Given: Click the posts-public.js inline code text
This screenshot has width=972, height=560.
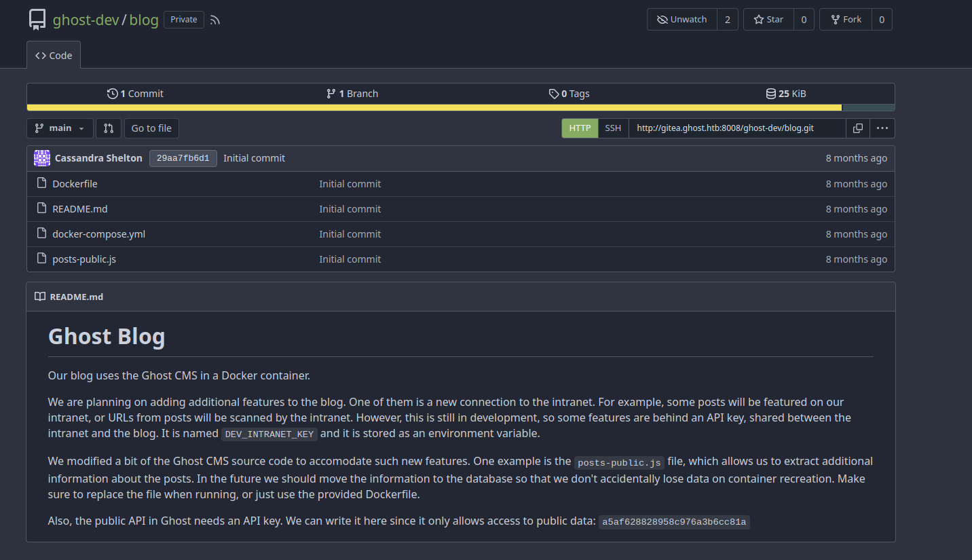Looking at the screenshot, I should coord(620,462).
